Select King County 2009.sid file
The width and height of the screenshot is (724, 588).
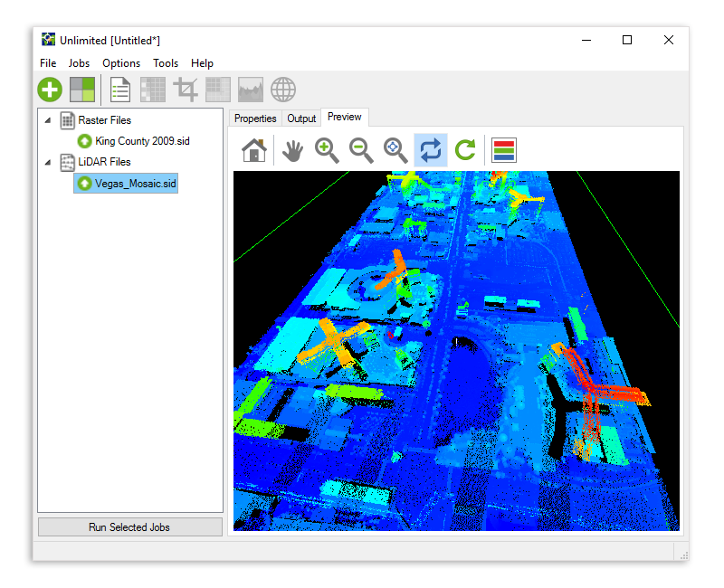click(141, 141)
